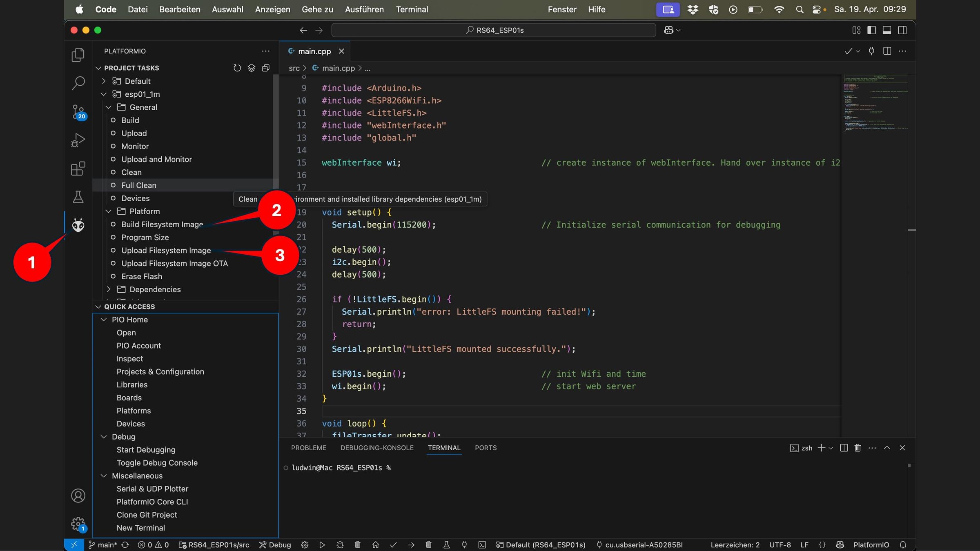Viewport: 980px width, 551px height.
Task: Click Build Filesystem Image task
Action: (162, 224)
